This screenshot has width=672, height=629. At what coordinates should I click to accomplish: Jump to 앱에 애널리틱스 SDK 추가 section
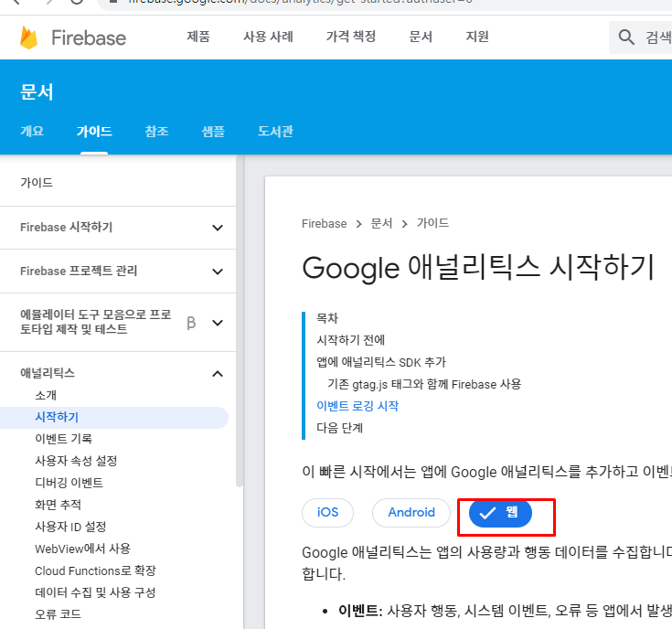[381, 362]
